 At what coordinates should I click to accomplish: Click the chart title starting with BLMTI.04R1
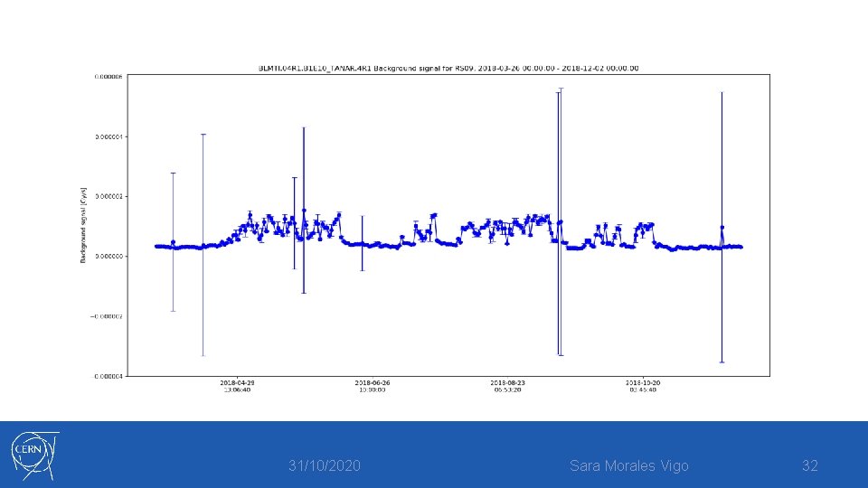448,68
